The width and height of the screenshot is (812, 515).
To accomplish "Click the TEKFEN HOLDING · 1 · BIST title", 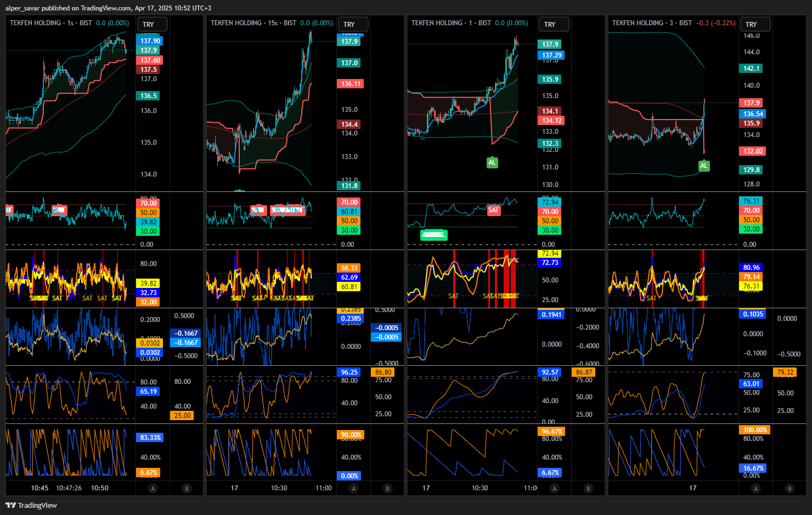I will pyautogui.click(x=451, y=23).
